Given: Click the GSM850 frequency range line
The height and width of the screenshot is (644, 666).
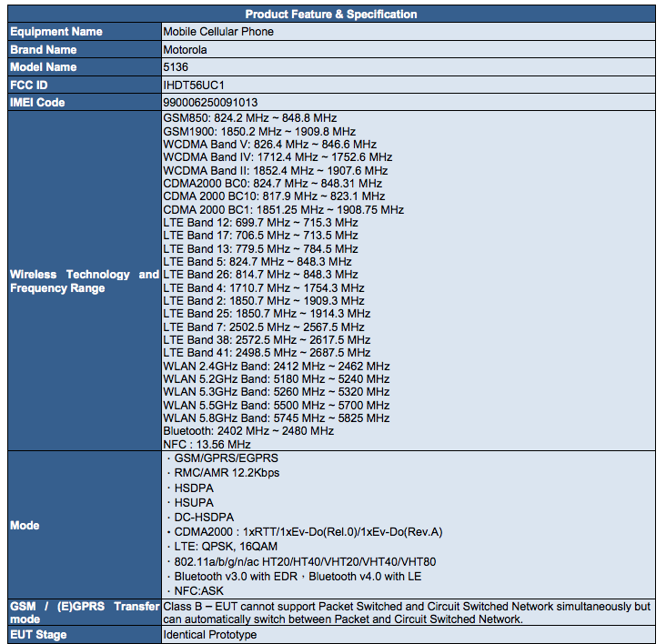Looking at the screenshot, I should pyautogui.click(x=250, y=118).
